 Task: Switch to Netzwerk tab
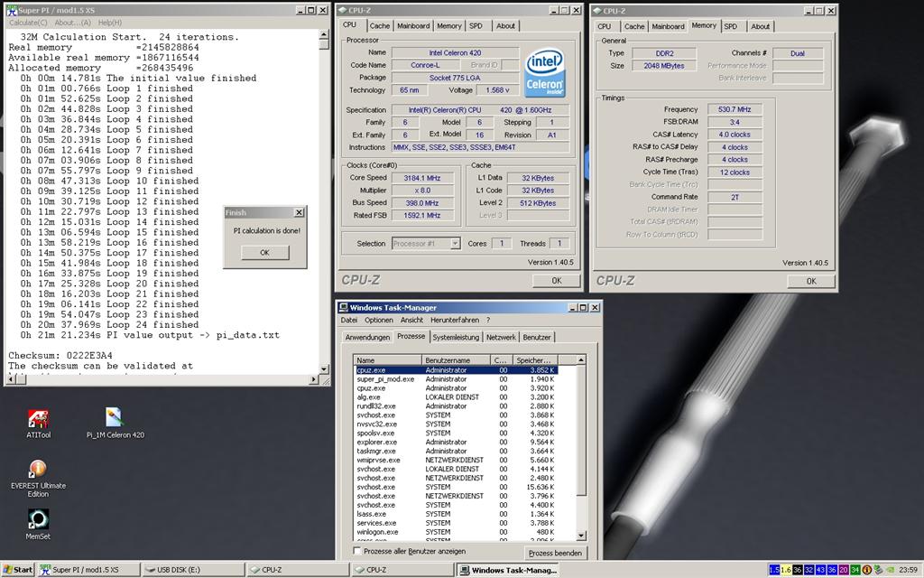tap(501, 338)
